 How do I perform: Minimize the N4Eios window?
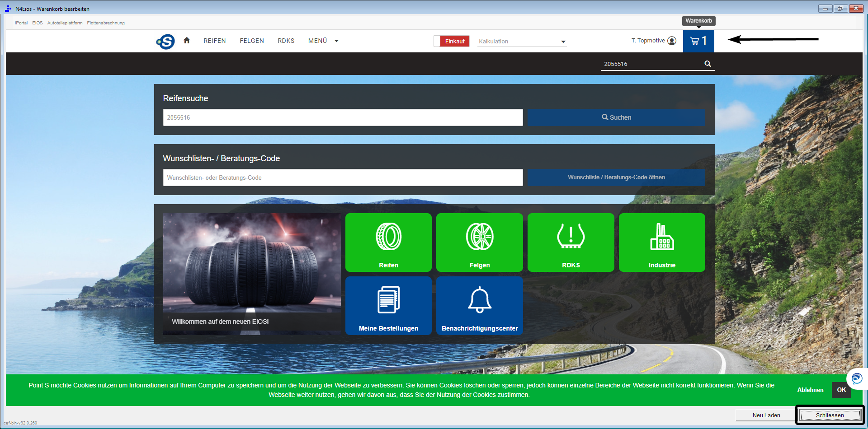pos(825,9)
